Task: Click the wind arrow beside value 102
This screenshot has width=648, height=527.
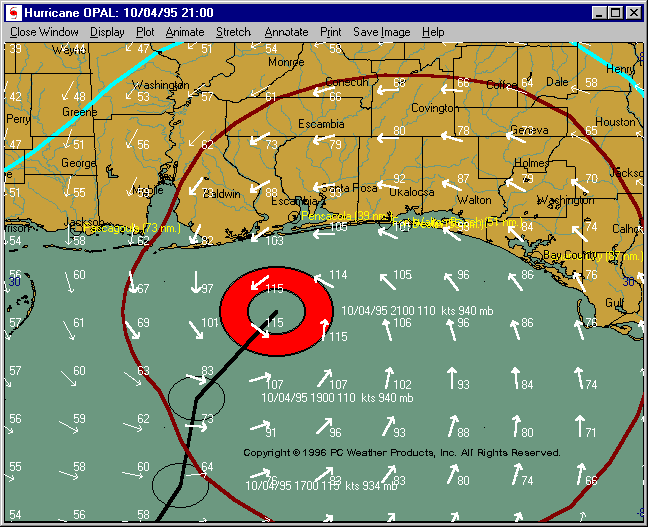Action: click(x=388, y=378)
